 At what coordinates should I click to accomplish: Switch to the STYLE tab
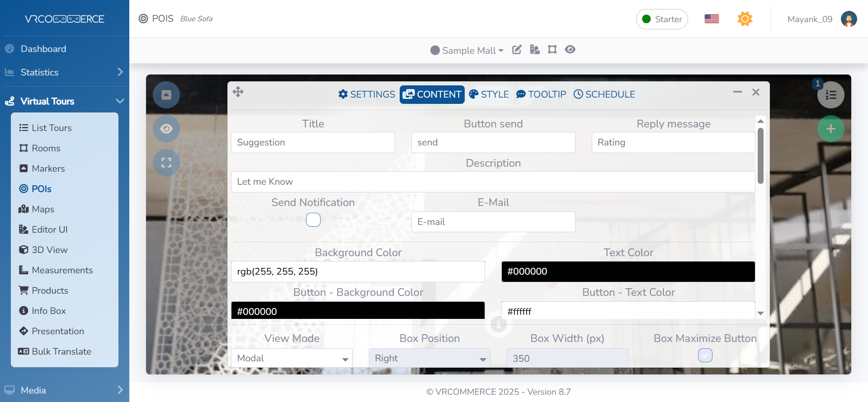[x=489, y=94]
